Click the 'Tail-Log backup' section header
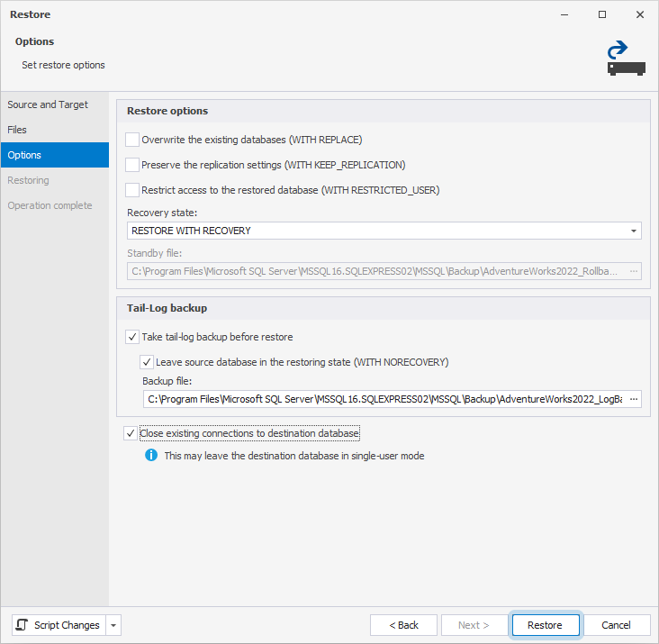 167,308
